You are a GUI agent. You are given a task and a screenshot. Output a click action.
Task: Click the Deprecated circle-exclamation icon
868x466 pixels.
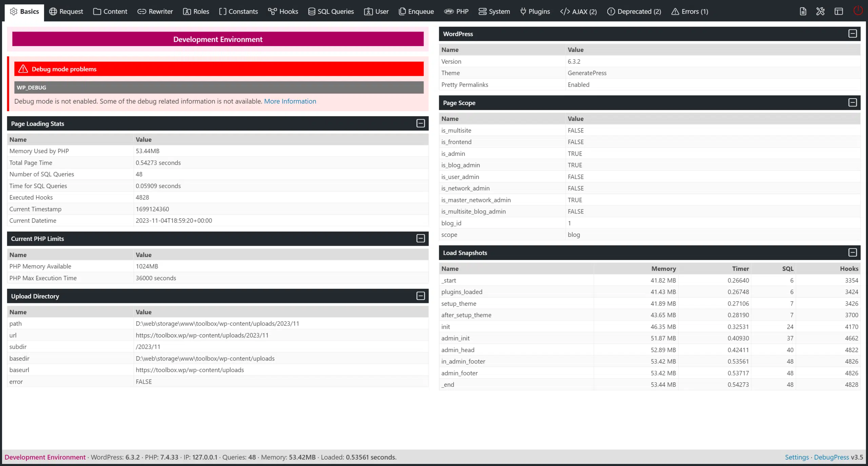coord(611,12)
